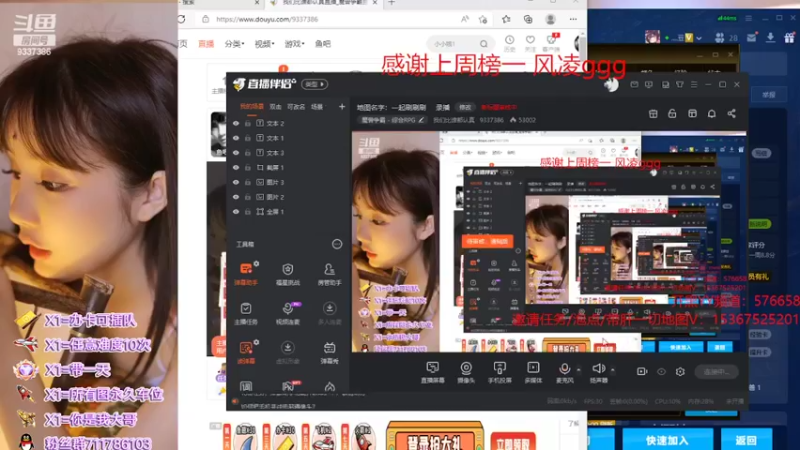The height and width of the screenshot is (450, 800).
Task: Switch to 可改名 scene tab
Action: coord(296,107)
